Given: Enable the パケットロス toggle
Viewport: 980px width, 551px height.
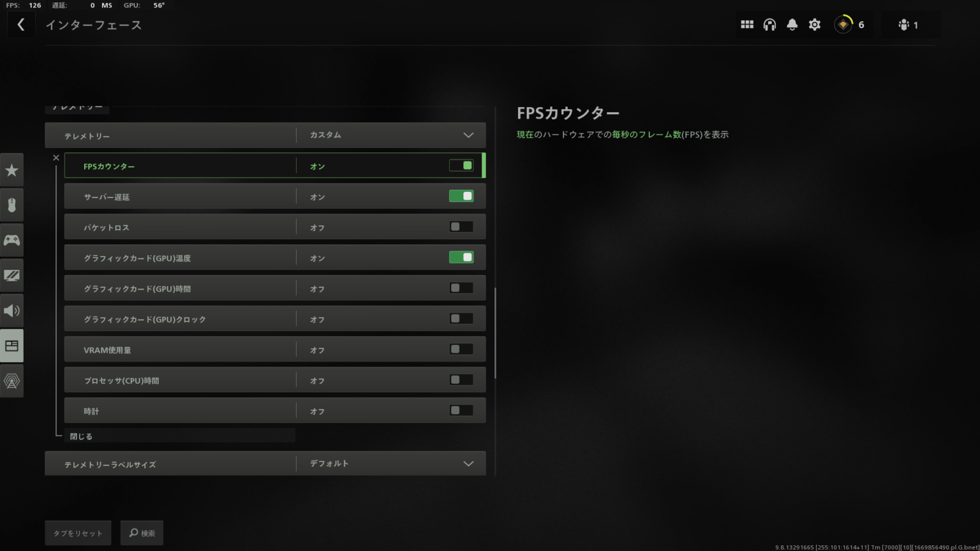Looking at the screenshot, I should coord(461,226).
